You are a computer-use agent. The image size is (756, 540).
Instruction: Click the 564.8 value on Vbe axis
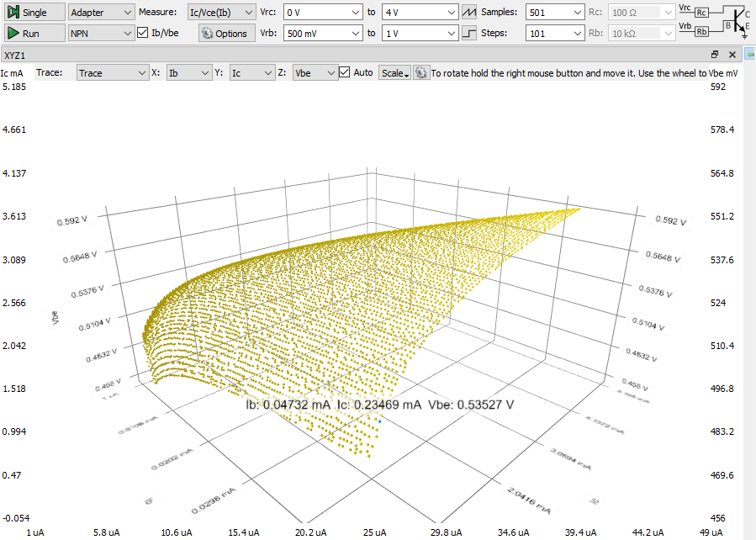point(722,173)
